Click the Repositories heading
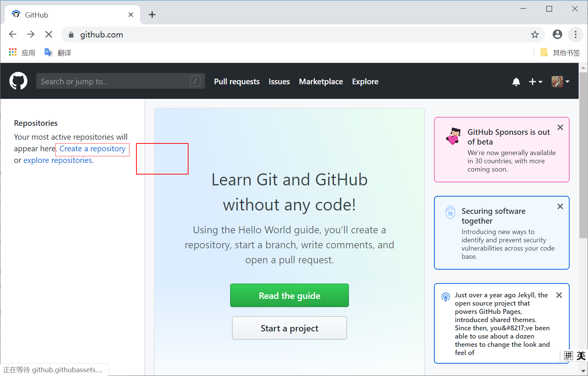 click(x=36, y=123)
